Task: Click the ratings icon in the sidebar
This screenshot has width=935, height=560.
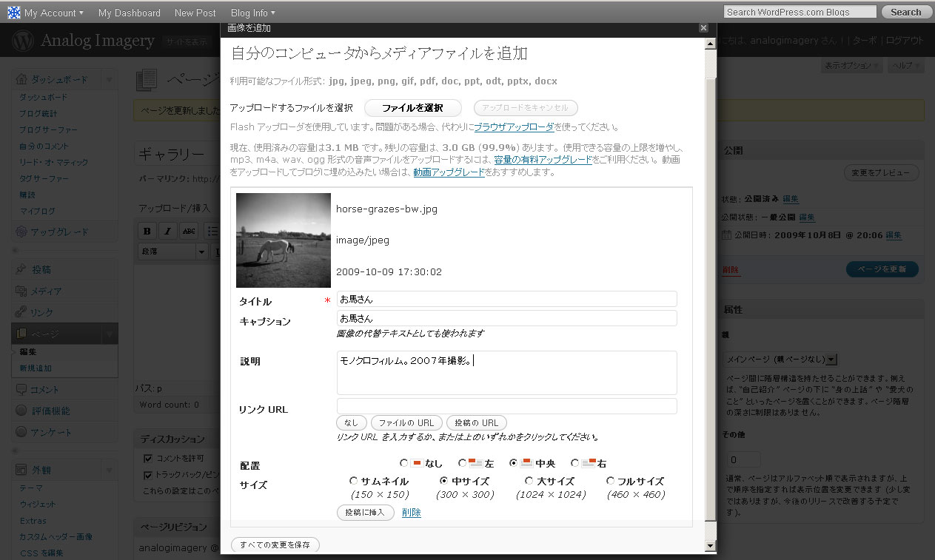Action: (21, 411)
